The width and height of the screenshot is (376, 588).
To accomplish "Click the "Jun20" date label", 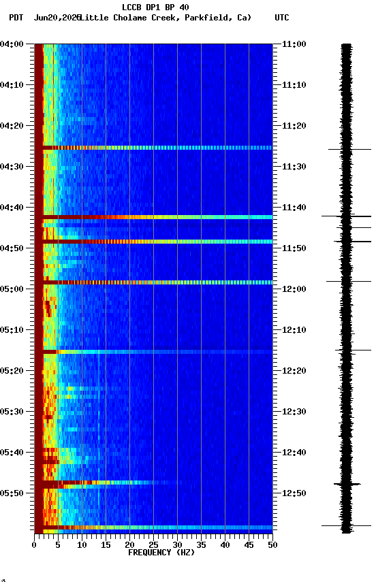I will click(x=46, y=18).
